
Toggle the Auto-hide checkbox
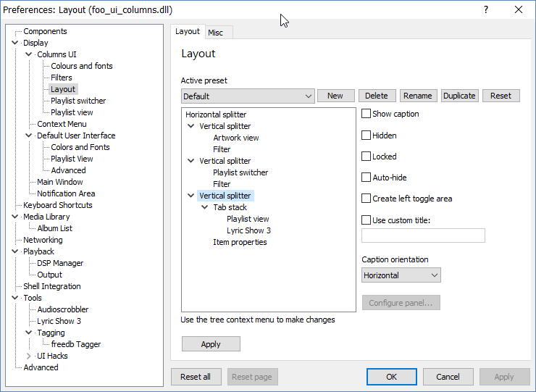pyautogui.click(x=367, y=178)
